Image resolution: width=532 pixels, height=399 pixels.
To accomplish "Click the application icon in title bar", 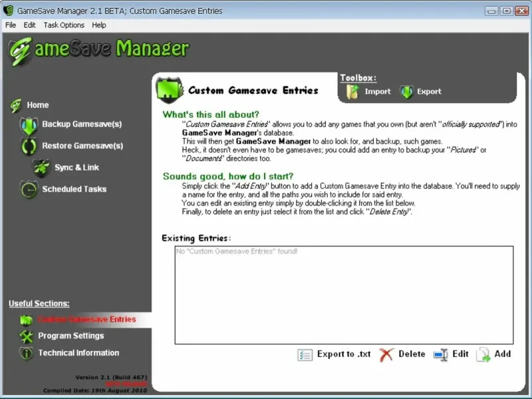I will click(8, 11).
